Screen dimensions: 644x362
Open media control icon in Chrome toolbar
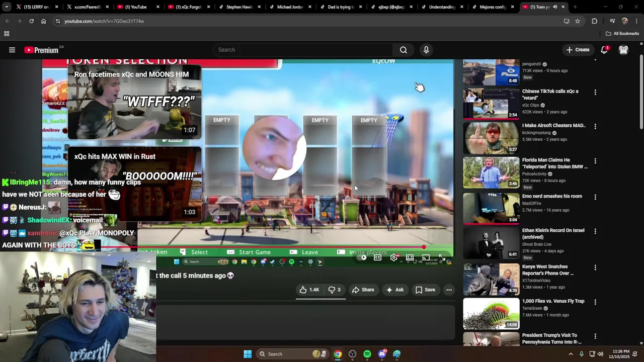coord(612,21)
